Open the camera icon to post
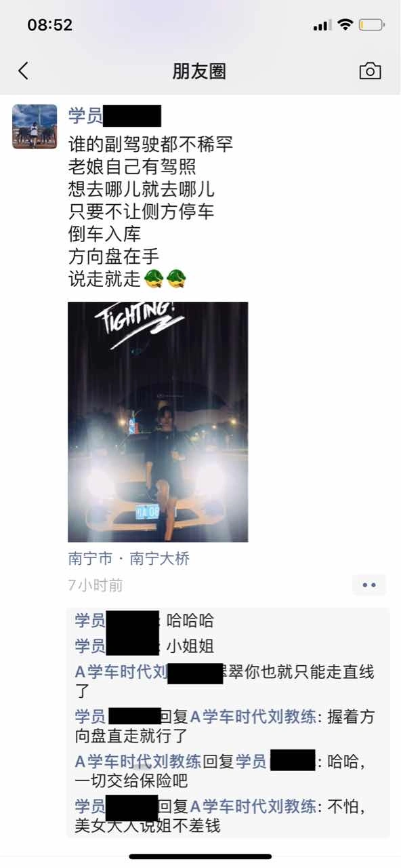This screenshot has width=401, height=868. tap(370, 71)
